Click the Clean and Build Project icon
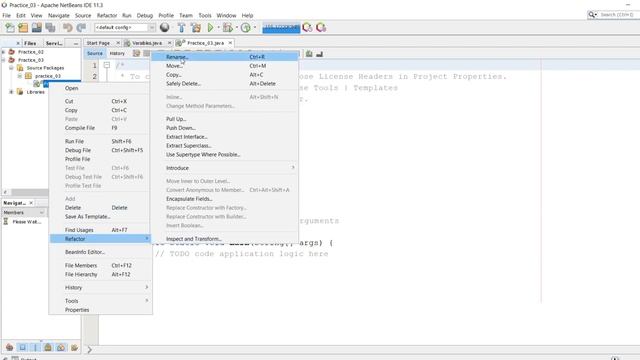This screenshot has height=360, width=640. 196,28
